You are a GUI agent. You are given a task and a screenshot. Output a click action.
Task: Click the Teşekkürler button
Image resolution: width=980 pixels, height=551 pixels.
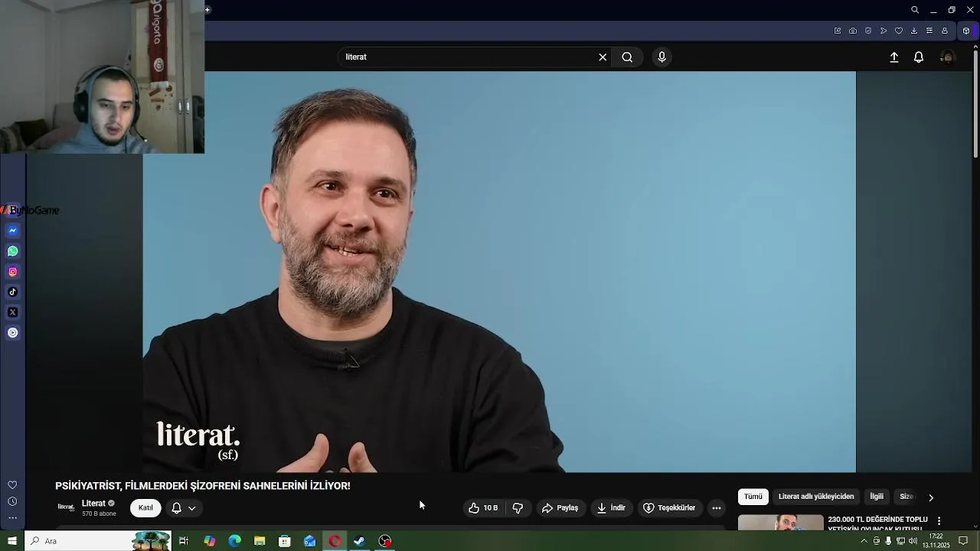pos(669,508)
